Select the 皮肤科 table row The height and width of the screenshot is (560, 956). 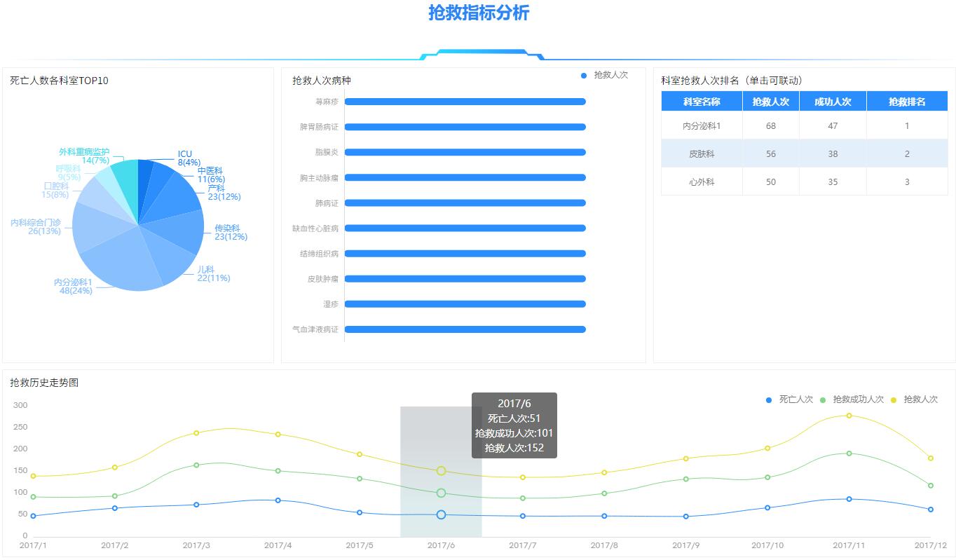[x=804, y=153]
